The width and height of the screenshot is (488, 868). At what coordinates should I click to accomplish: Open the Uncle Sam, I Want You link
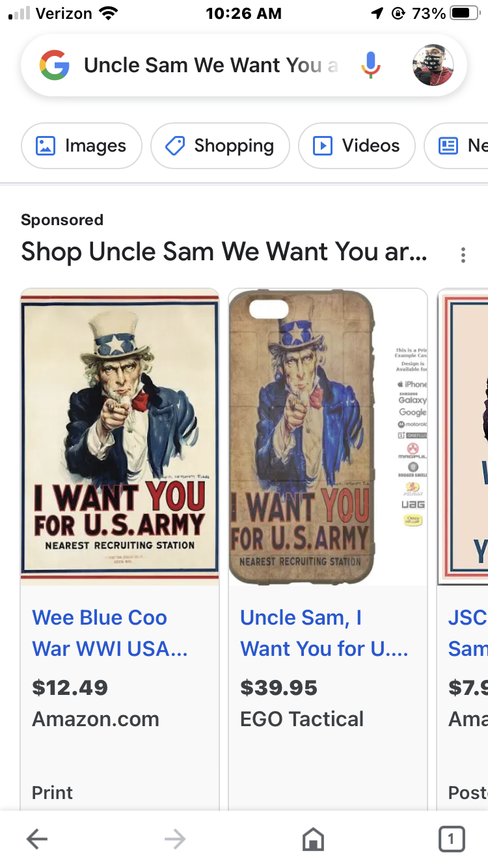[x=323, y=632]
